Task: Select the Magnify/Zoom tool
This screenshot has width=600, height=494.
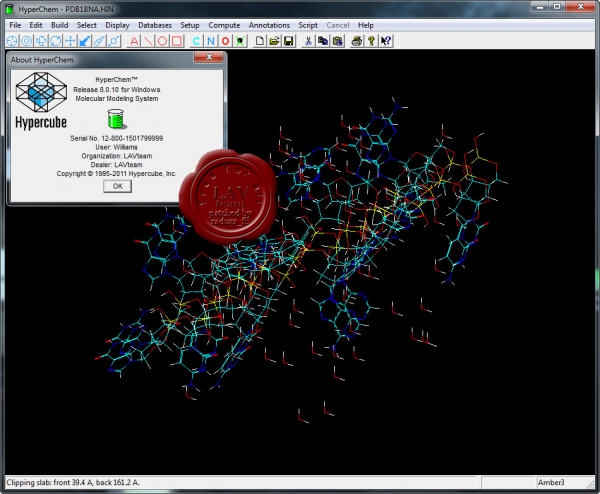Action: click(x=99, y=41)
